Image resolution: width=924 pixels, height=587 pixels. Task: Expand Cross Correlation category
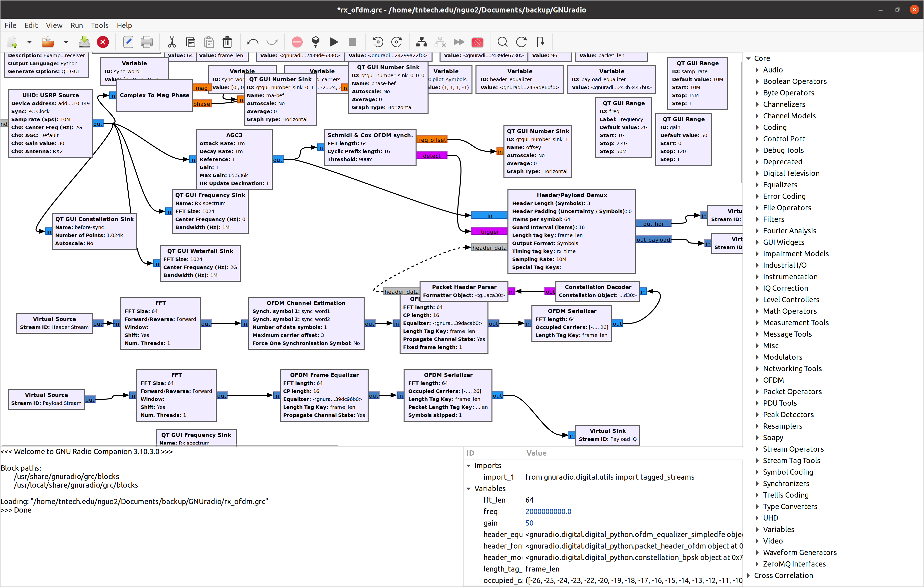point(748,575)
